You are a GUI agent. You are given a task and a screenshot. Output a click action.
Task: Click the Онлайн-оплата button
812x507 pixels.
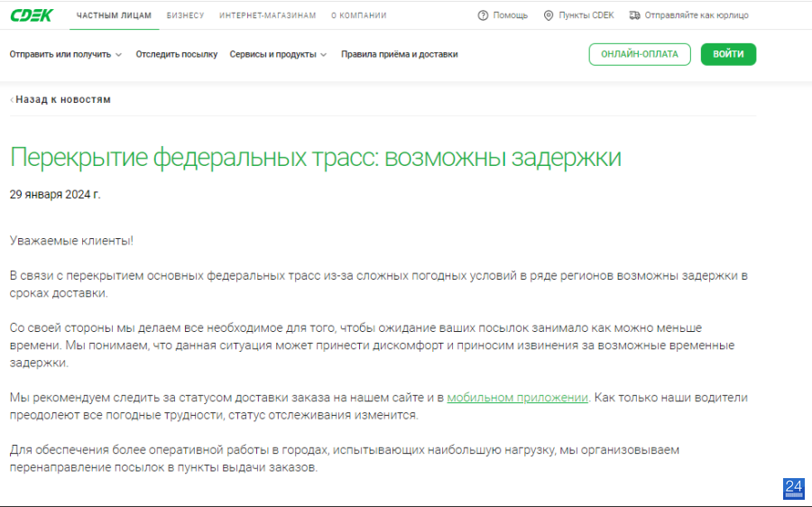(x=640, y=54)
